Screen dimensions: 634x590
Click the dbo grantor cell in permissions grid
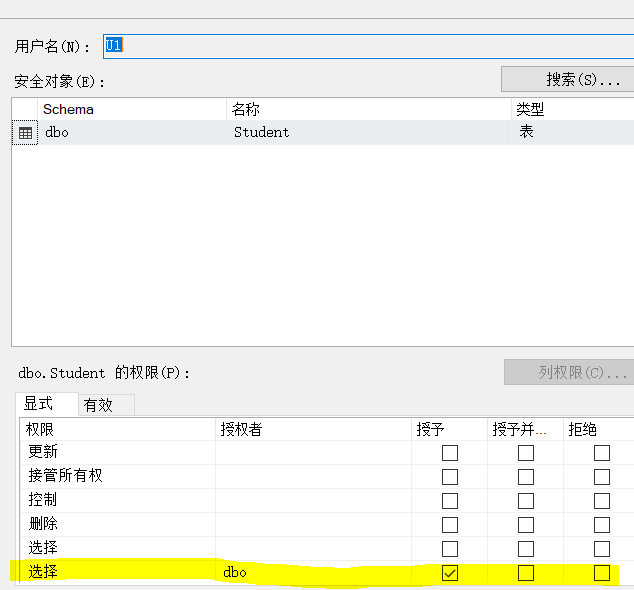313,573
